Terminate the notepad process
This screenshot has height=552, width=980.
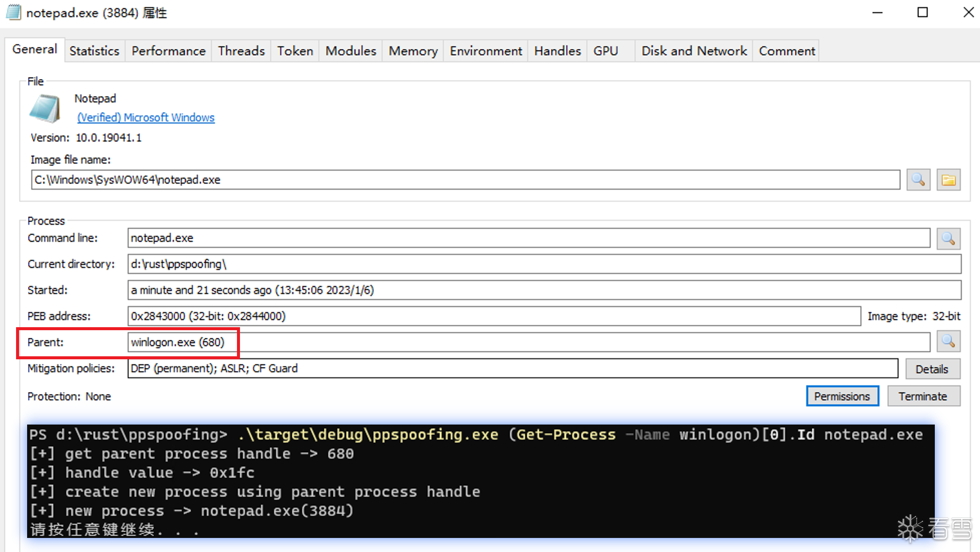(923, 396)
